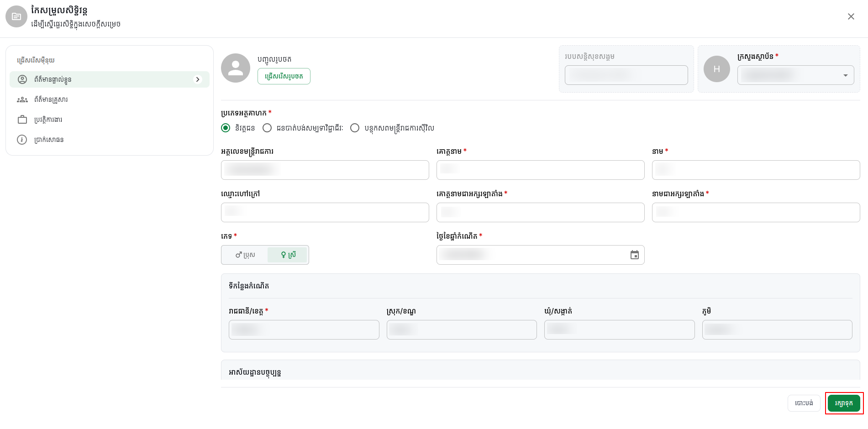Screen dimensions: 868x429
Task: Open the ស្រុក/ខណ្ឌ birthplace selector
Action: pos(462,330)
